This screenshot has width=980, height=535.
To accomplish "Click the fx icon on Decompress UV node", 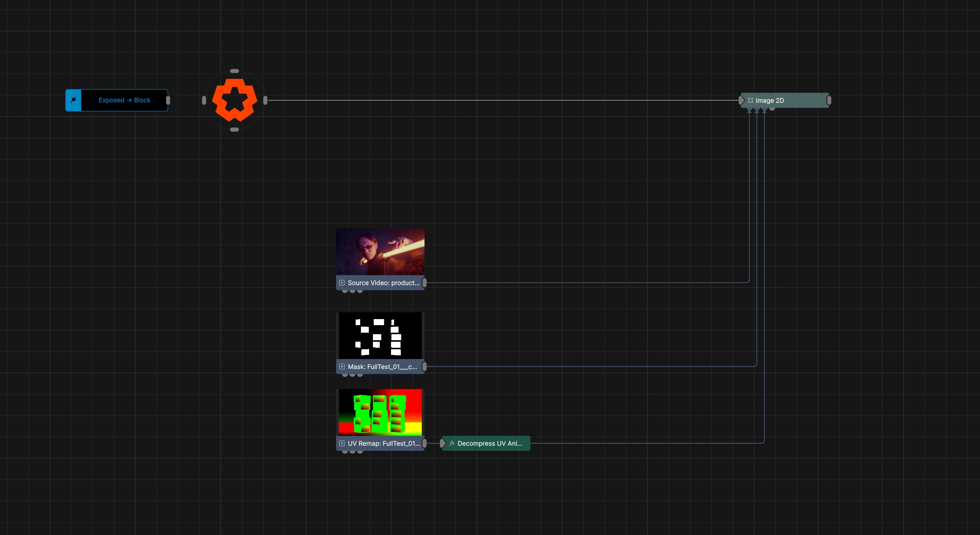I will coord(452,443).
